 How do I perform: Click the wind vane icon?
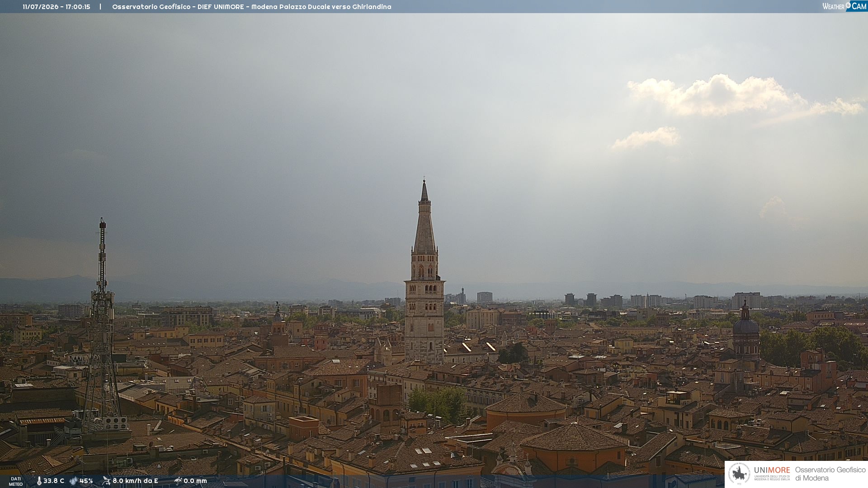pos(106,481)
